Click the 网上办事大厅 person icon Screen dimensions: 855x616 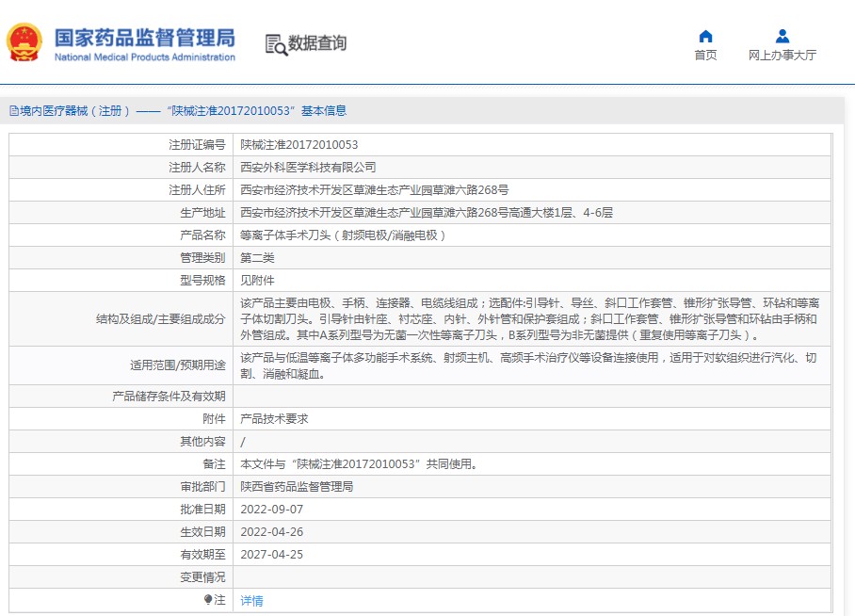point(782,37)
